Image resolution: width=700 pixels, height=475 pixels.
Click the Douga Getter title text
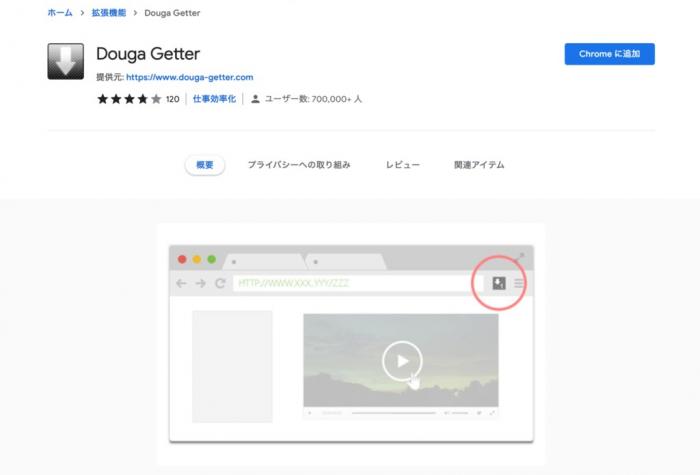click(x=148, y=54)
